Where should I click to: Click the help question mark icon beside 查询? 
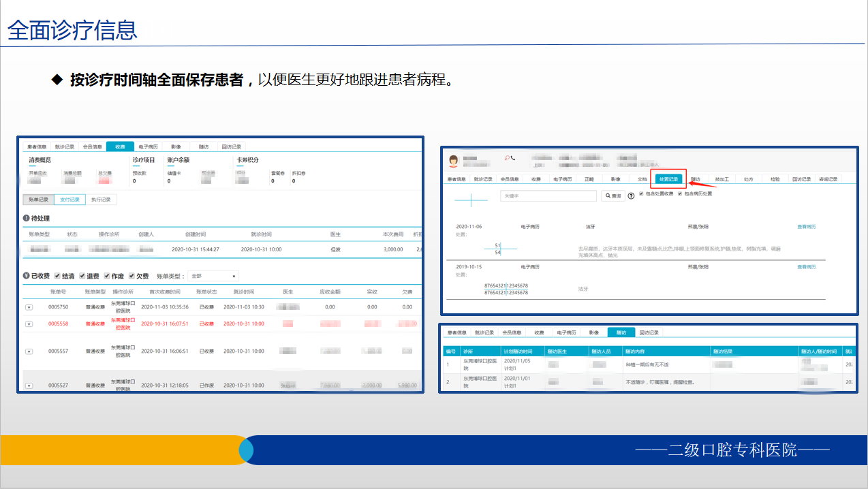631,195
